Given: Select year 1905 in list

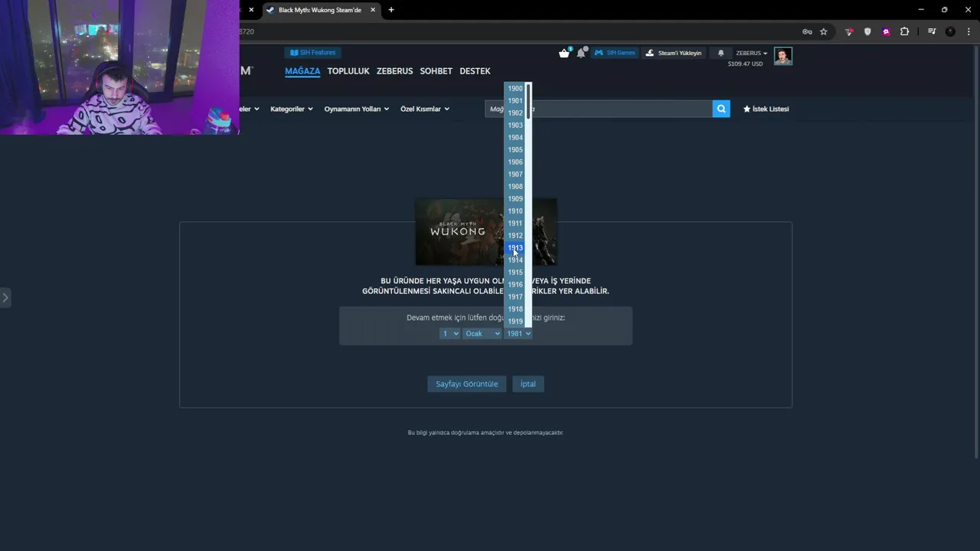Looking at the screenshot, I should point(515,150).
